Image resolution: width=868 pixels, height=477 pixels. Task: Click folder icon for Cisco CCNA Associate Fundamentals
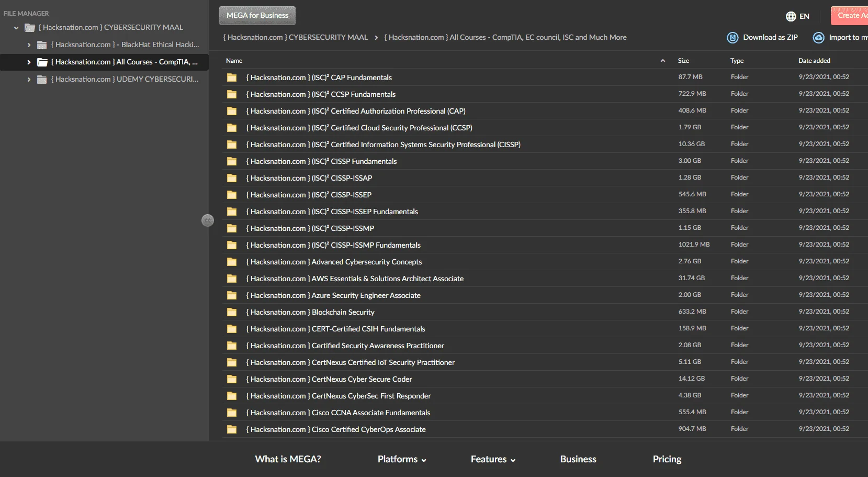(232, 413)
